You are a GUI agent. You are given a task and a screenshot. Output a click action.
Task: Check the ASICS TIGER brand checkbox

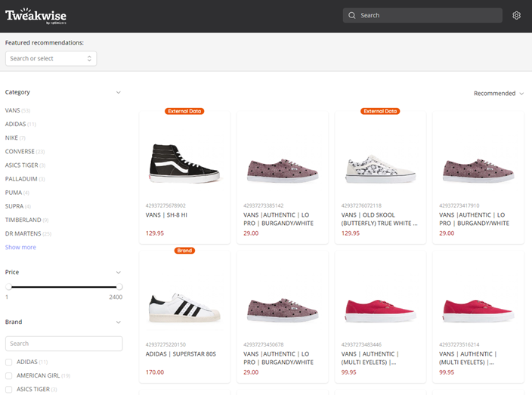[x=9, y=389]
